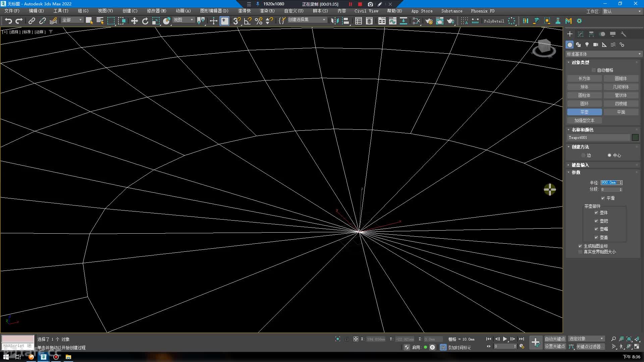Uncheck the 壶把 teapot part

pos(596,221)
